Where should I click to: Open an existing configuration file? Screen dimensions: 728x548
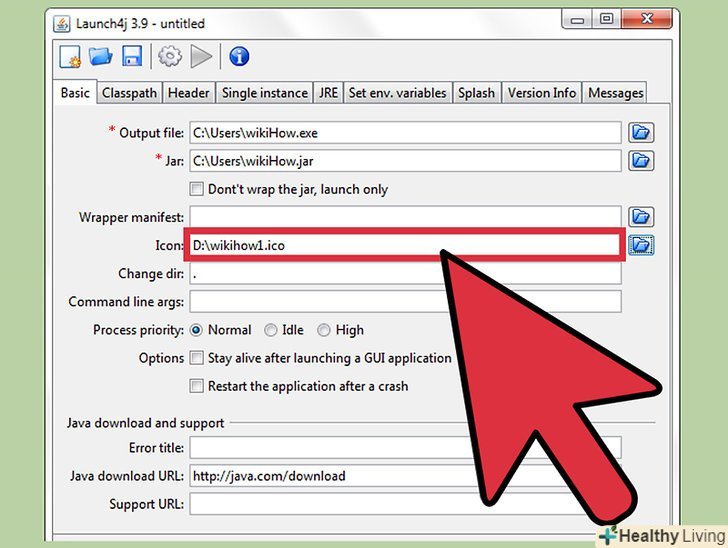[101, 56]
